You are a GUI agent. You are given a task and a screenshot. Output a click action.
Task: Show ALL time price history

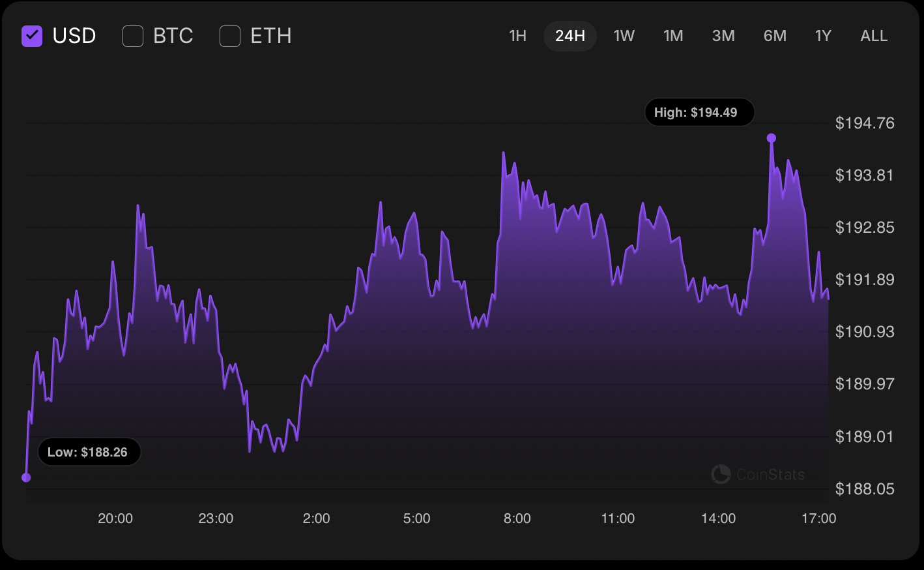coord(874,36)
